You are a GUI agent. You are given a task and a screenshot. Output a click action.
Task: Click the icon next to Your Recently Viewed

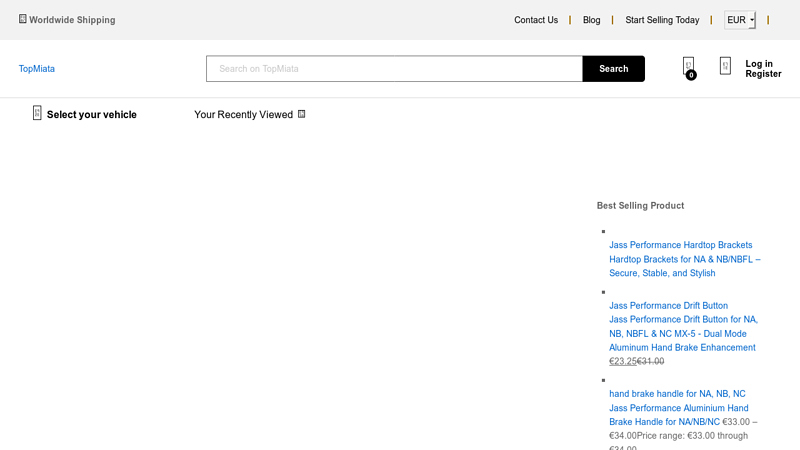302,114
